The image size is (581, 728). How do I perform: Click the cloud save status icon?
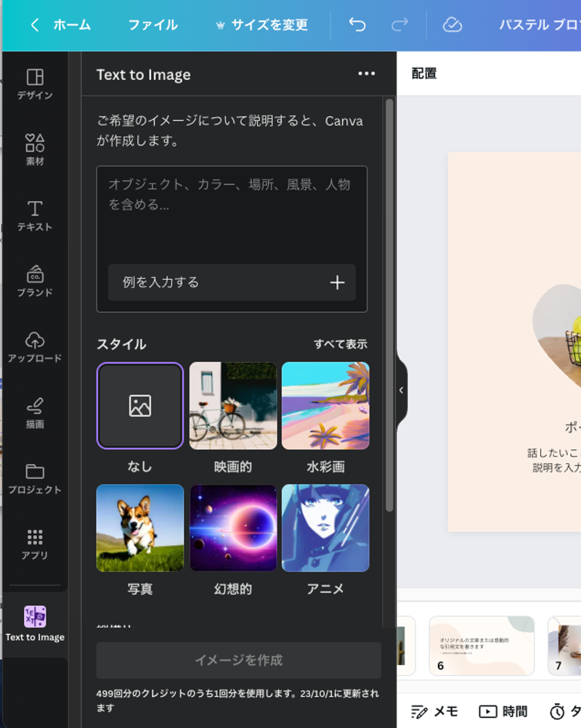tap(452, 25)
